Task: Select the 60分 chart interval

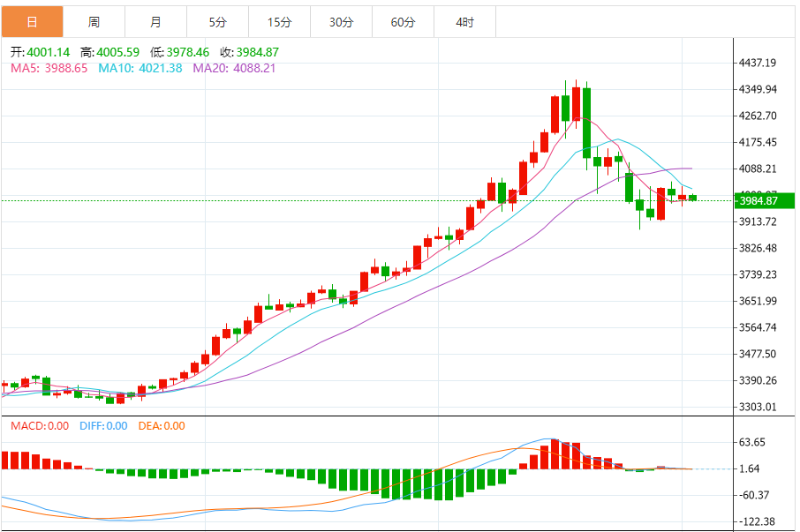Action: (x=403, y=21)
